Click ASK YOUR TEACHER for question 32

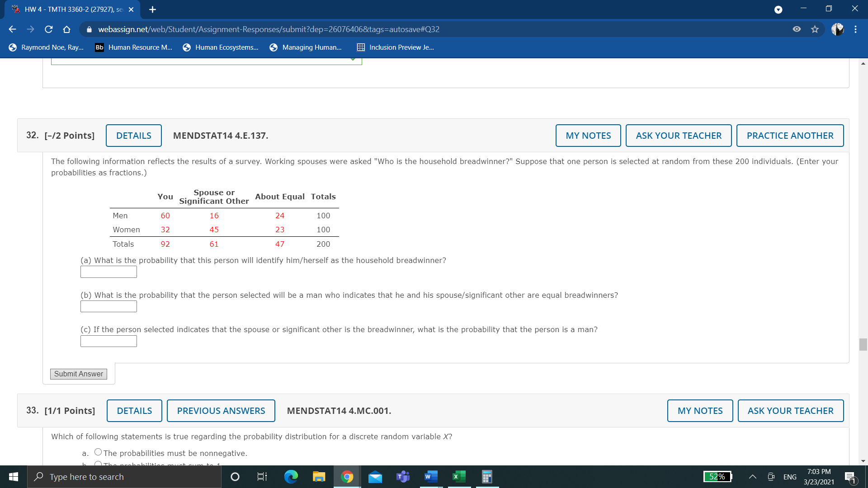click(679, 135)
